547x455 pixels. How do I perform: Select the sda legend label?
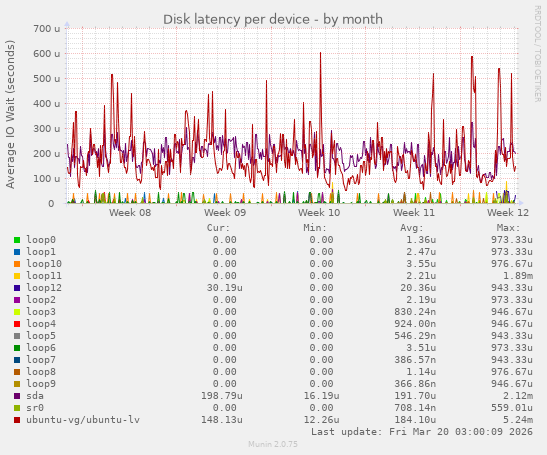[x=35, y=396]
